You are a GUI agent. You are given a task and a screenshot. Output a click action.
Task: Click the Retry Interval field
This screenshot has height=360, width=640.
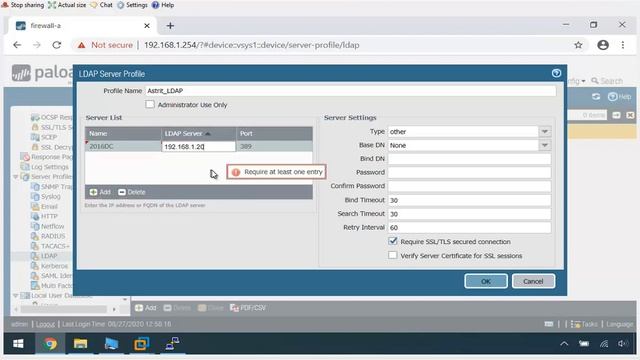click(469, 227)
